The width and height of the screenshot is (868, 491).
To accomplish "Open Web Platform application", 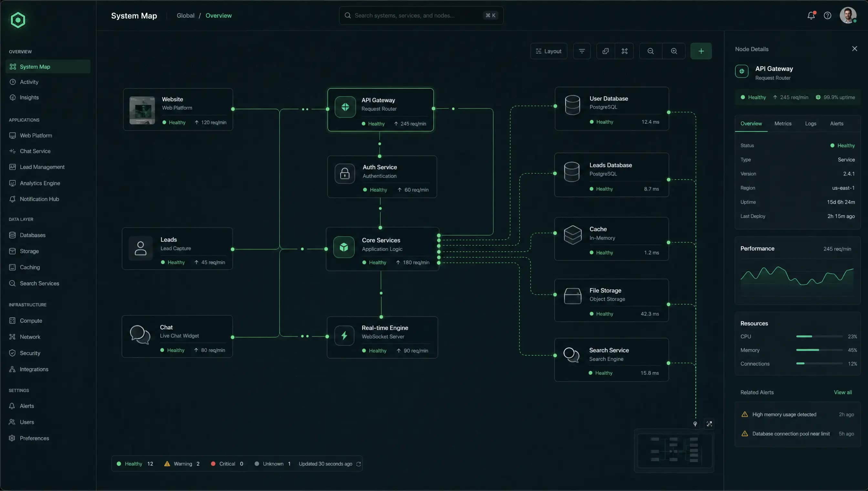I will pos(48,136).
